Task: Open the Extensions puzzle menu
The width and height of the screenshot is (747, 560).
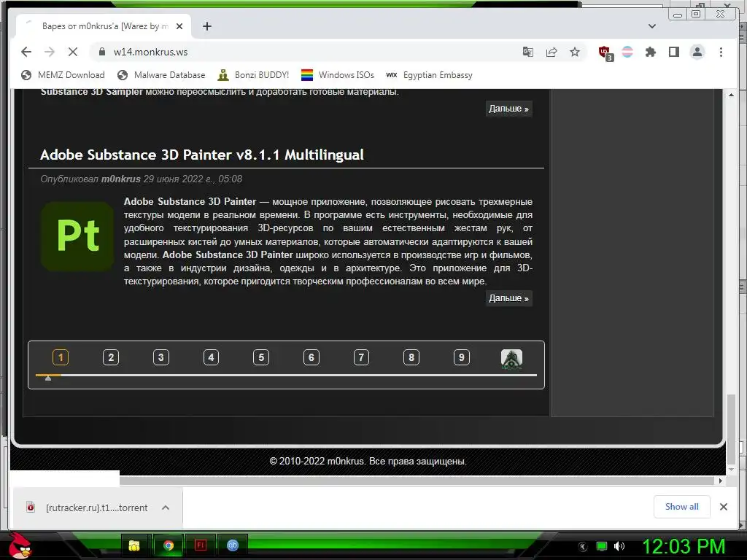Action: [650, 52]
